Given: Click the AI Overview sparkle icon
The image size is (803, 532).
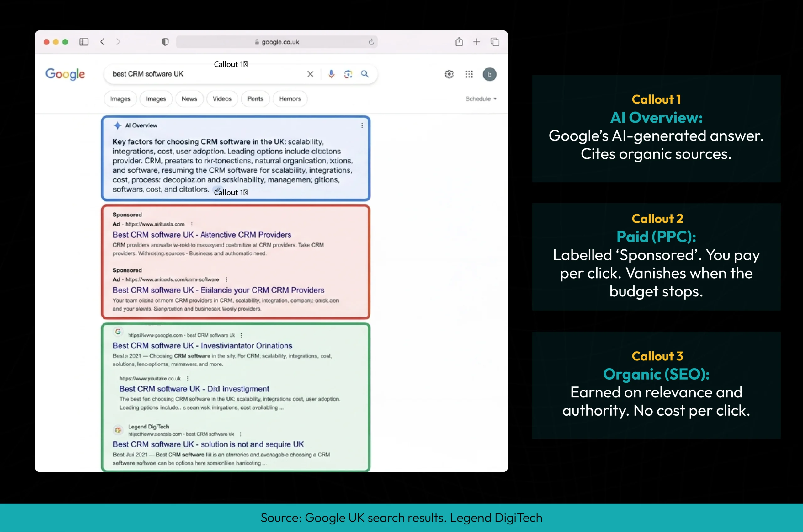Looking at the screenshot, I should click(x=117, y=125).
